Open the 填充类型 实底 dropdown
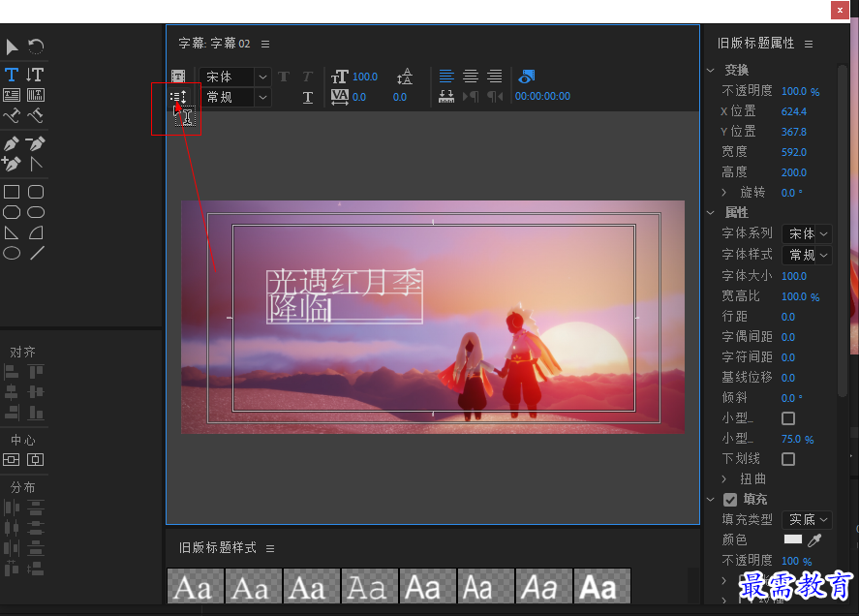This screenshot has width=859, height=616. [807, 519]
